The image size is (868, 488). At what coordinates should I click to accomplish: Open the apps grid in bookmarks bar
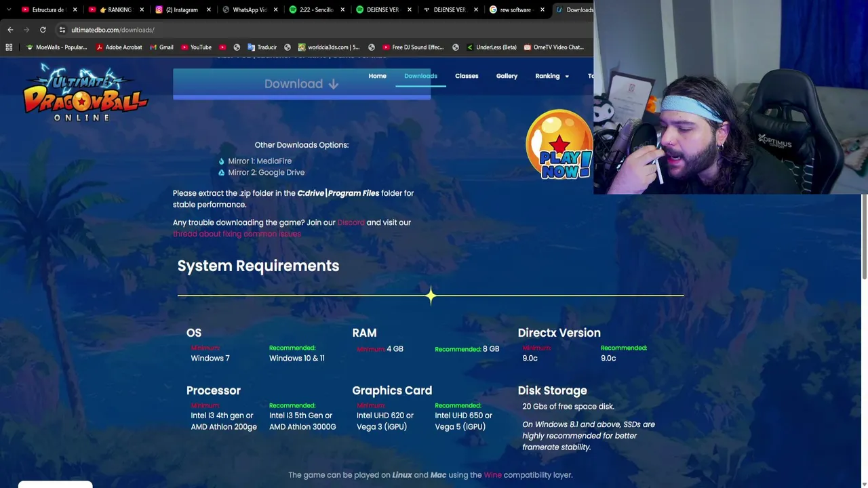(x=9, y=47)
